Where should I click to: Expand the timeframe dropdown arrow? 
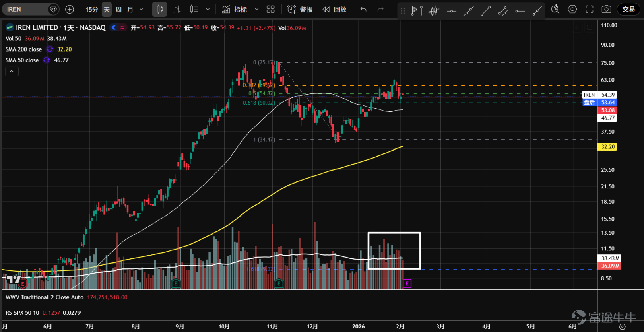141,9
